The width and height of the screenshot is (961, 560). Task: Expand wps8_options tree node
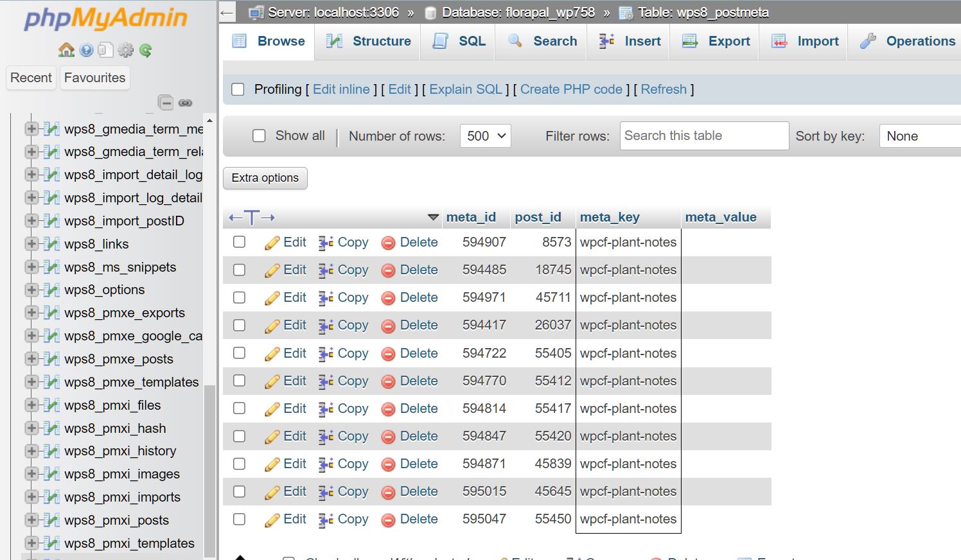coord(31,290)
